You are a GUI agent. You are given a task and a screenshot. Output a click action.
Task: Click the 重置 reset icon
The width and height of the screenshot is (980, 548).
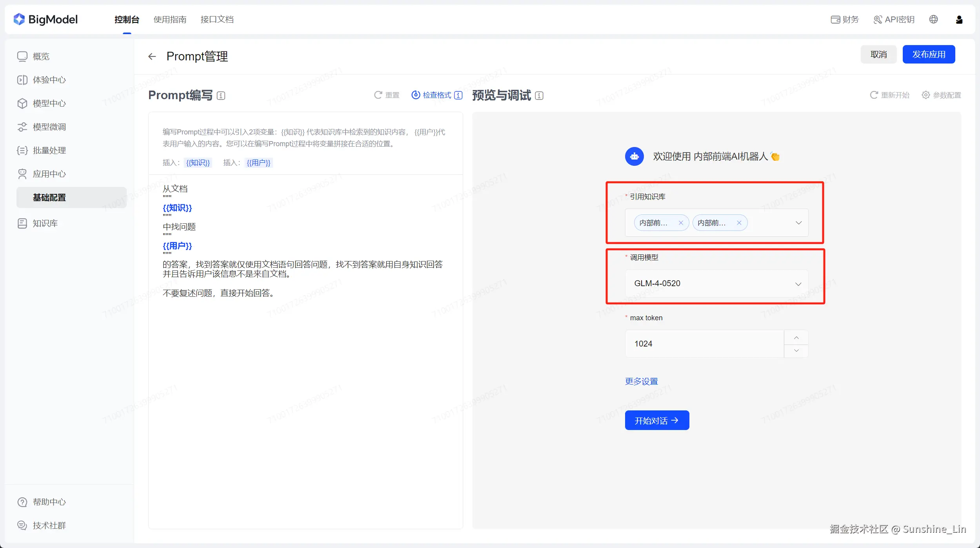click(378, 95)
